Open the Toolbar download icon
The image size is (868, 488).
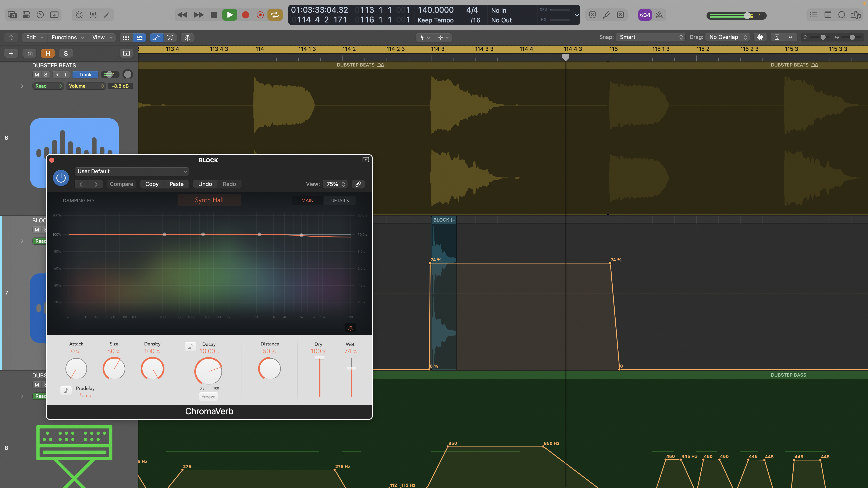[54, 15]
